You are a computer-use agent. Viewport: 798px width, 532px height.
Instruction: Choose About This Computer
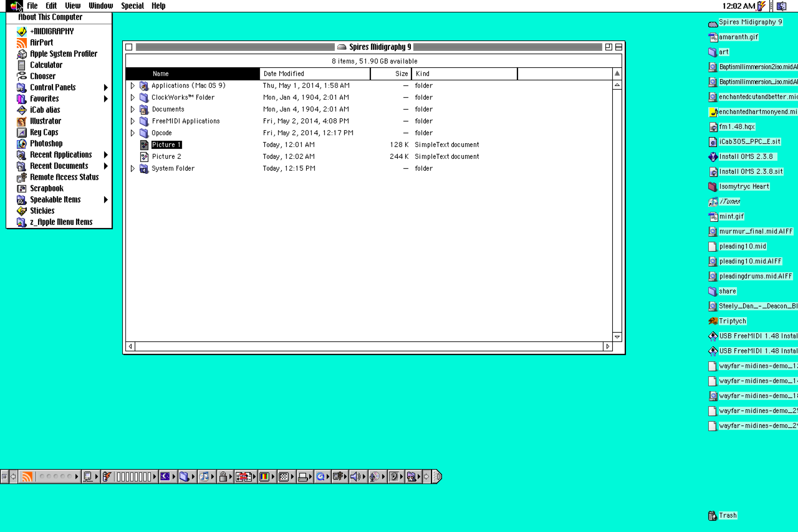pos(59,17)
